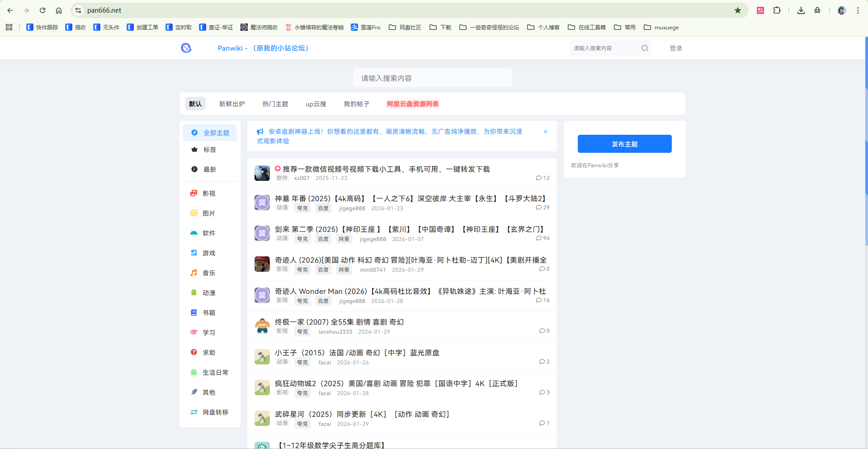
Task: Click the large center search input field
Action: (x=432, y=78)
